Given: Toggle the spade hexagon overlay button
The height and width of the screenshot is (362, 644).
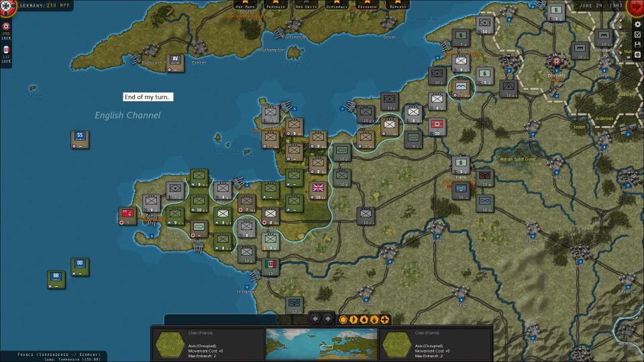Looking at the screenshot, I should pos(374,319).
